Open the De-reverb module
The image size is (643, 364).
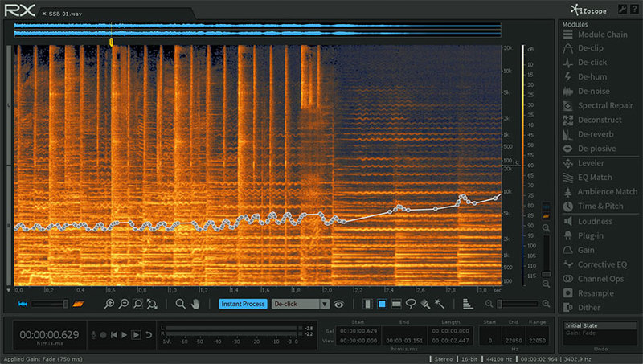[588, 134]
